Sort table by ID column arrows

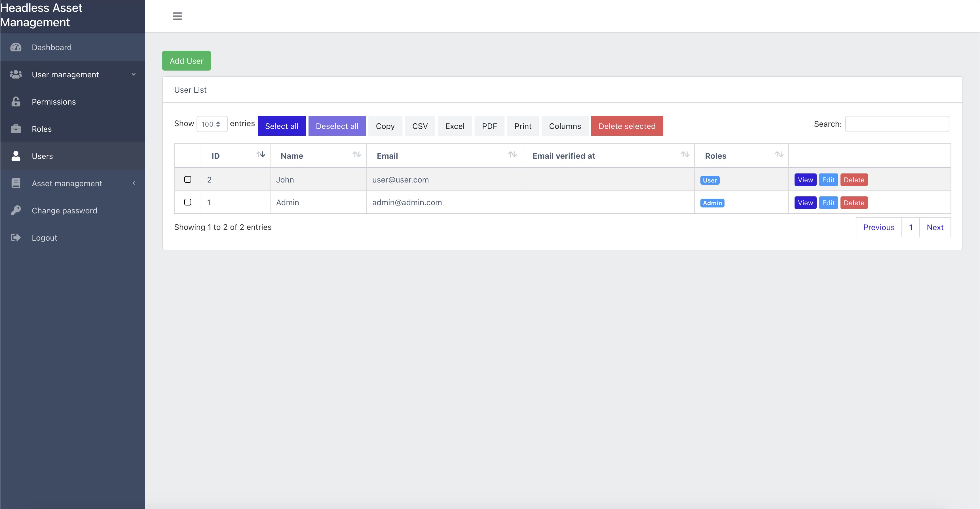click(x=261, y=154)
